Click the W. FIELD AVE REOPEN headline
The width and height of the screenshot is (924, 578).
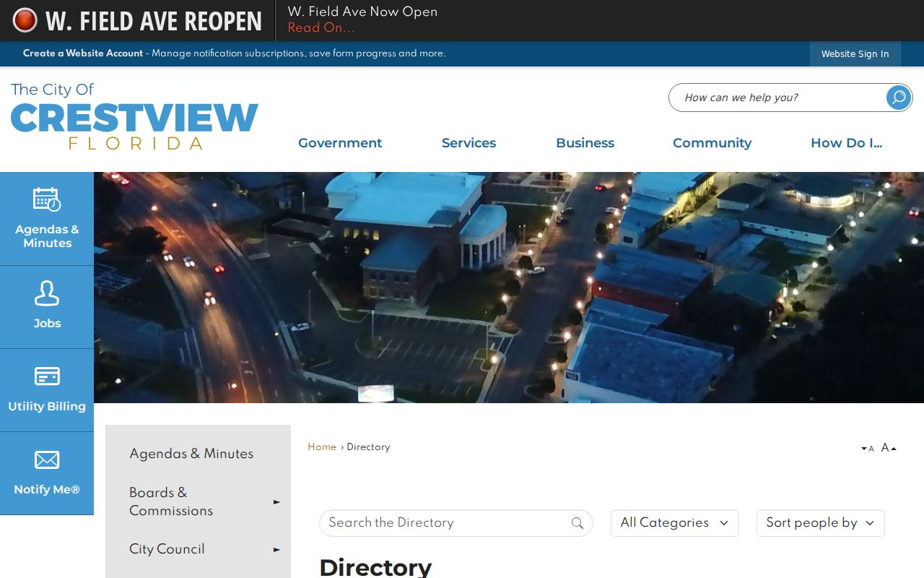point(154,21)
